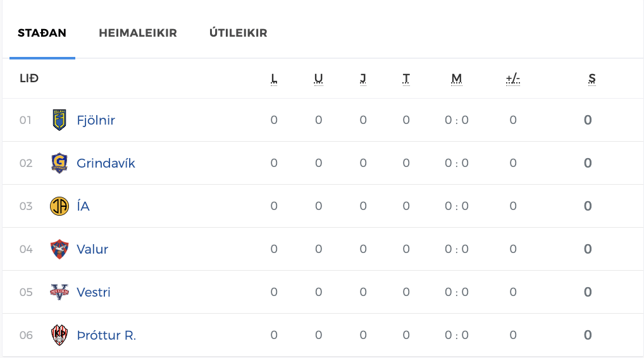Open the Þróttur R. team link
The width and height of the screenshot is (644, 358).
click(106, 335)
